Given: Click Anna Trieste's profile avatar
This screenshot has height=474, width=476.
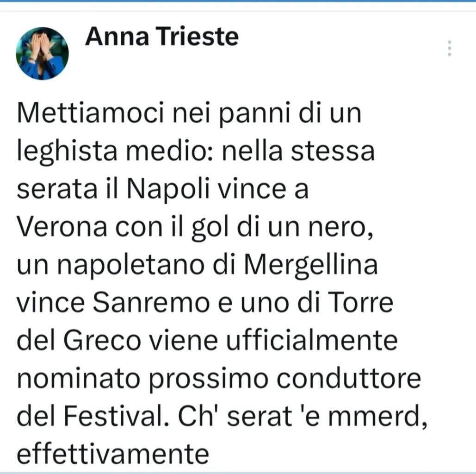Looking at the screenshot, I should coord(42,54).
